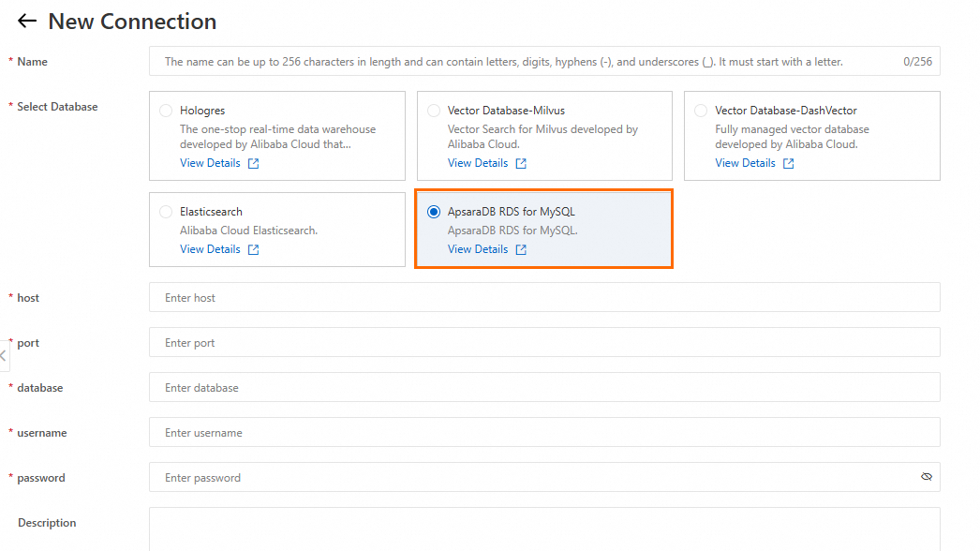Image resolution: width=980 pixels, height=551 pixels.
Task: Open View Details link for Elasticsearch
Action: click(x=210, y=249)
